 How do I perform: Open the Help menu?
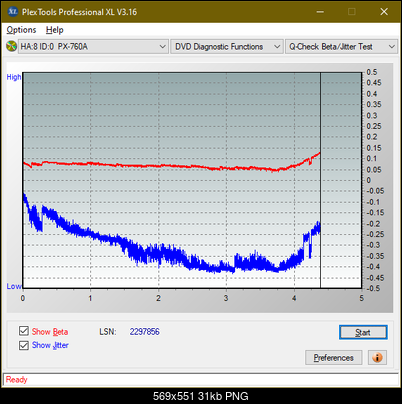[55, 30]
